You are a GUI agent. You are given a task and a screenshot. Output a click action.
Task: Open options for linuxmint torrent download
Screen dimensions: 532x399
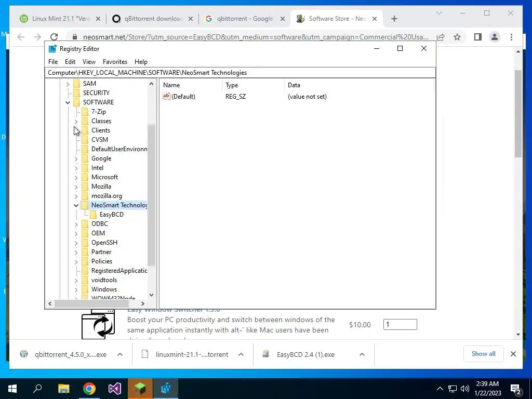pyautogui.click(x=241, y=354)
